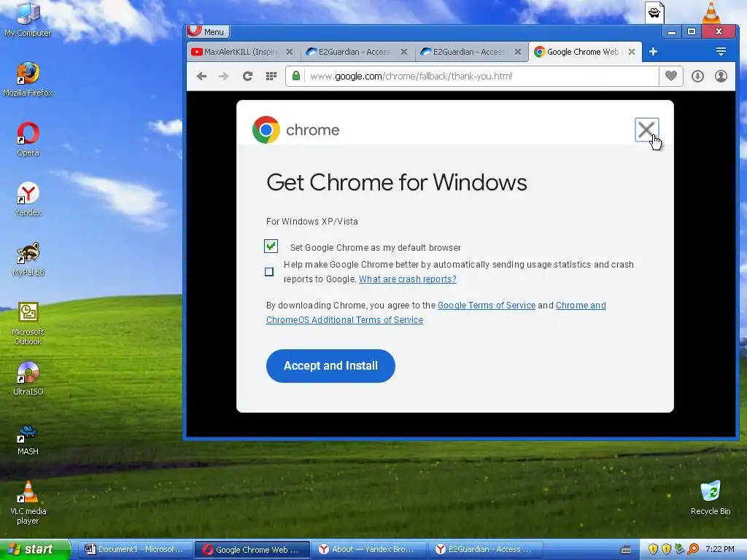Maximize the Opera browser window

click(692, 32)
